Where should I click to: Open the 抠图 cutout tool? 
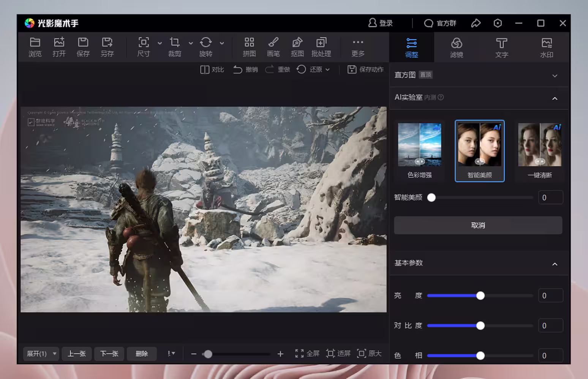tap(297, 47)
